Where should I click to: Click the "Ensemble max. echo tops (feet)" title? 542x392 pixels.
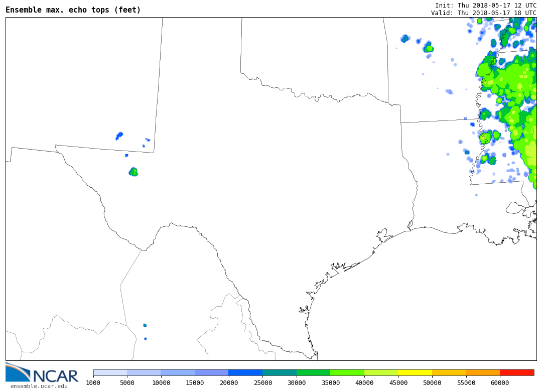pyautogui.click(x=73, y=10)
